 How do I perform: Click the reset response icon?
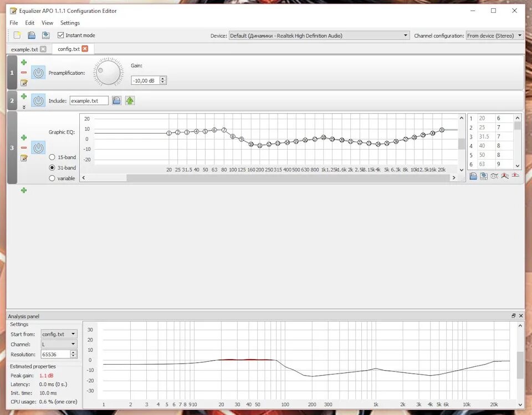tap(515, 176)
